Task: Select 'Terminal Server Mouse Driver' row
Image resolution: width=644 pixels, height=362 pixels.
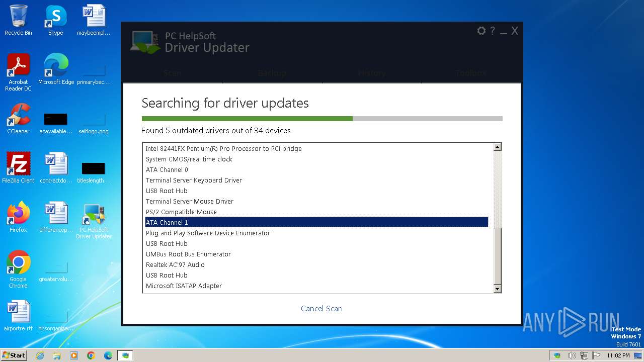Action: [315, 202]
